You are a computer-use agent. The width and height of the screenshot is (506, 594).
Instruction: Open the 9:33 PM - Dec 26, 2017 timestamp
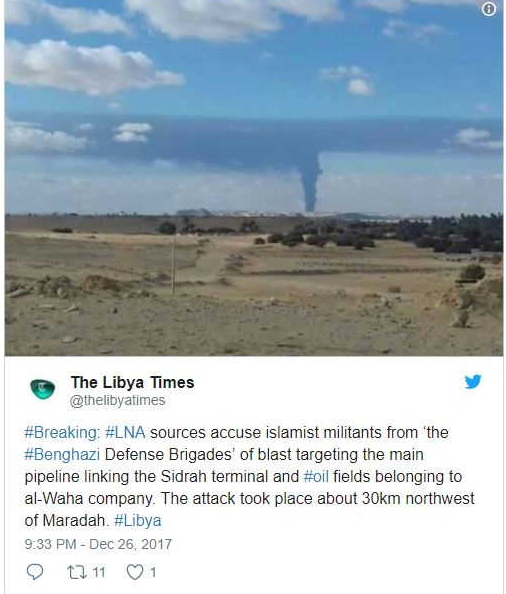click(98, 544)
